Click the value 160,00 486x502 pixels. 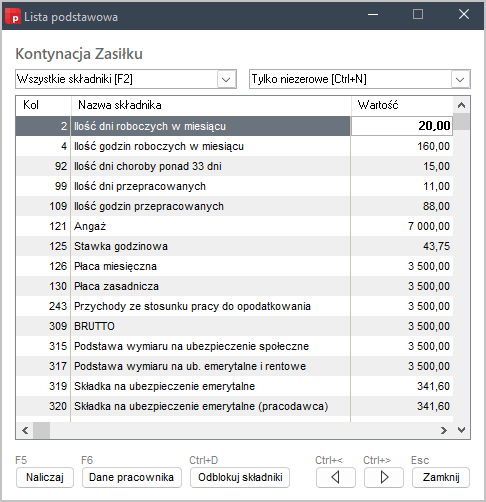pyautogui.click(x=433, y=146)
